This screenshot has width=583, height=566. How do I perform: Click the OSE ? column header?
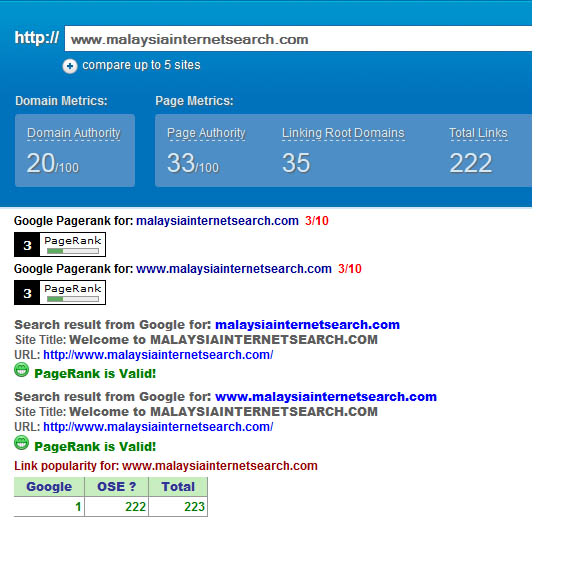point(117,487)
